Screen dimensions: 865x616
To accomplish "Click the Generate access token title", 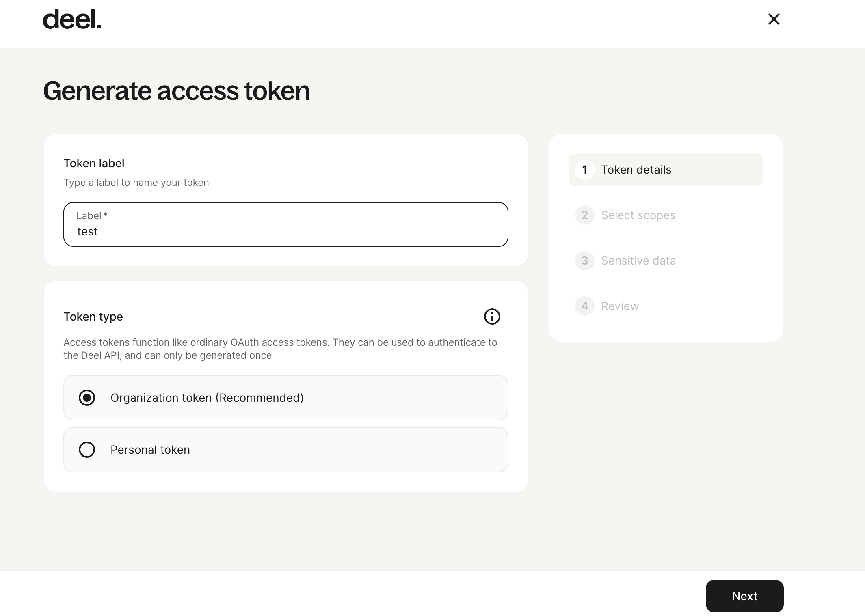I will [x=176, y=91].
